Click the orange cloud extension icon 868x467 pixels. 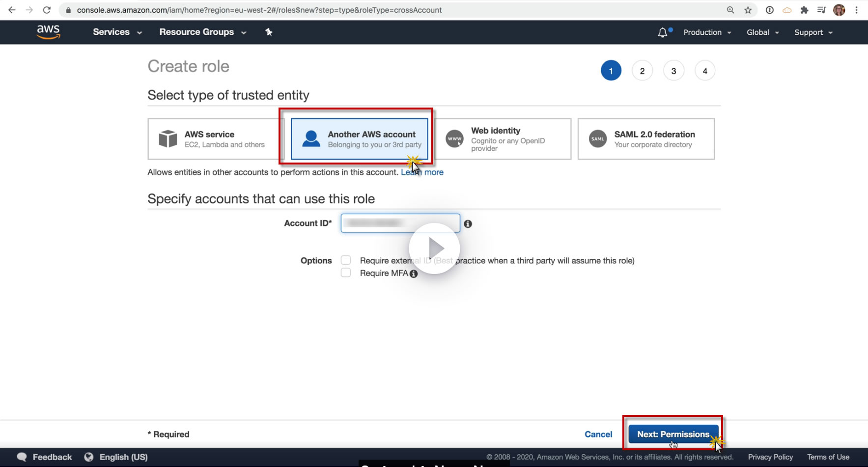787,10
